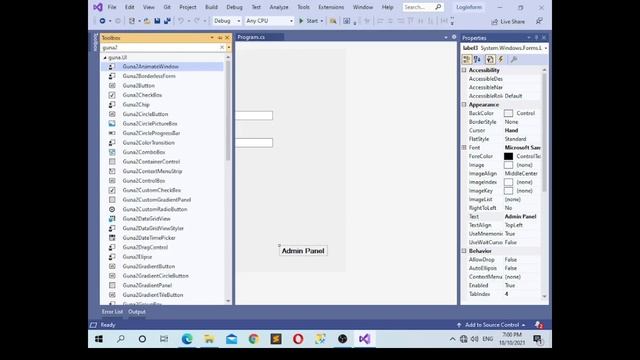
Task: Open the Extensions menu
Action: click(x=331, y=7)
